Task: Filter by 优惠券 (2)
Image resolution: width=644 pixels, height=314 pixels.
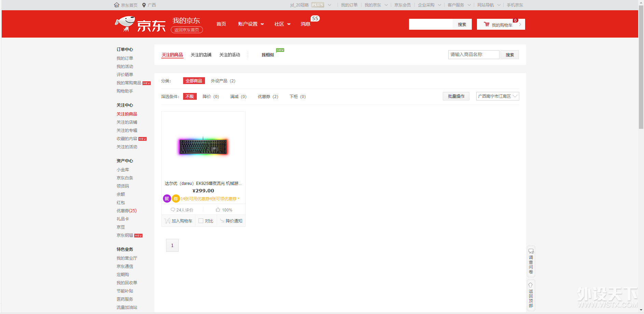Action: (x=268, y=97)
